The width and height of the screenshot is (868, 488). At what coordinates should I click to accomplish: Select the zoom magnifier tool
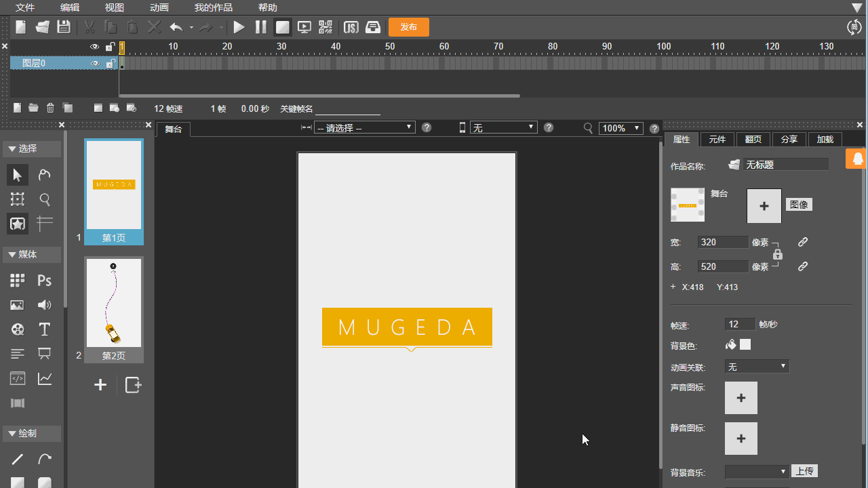tap(45, 199)
